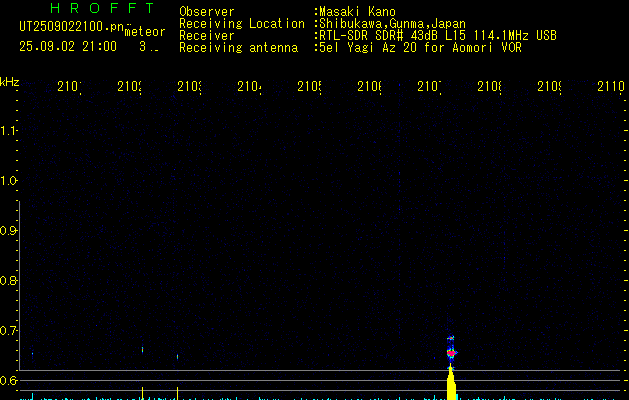Image resolution: width=629 pixels, height=400 pixels.
Task: Click the 0.7 frequency axis label
Action: (x=7, y=330)
